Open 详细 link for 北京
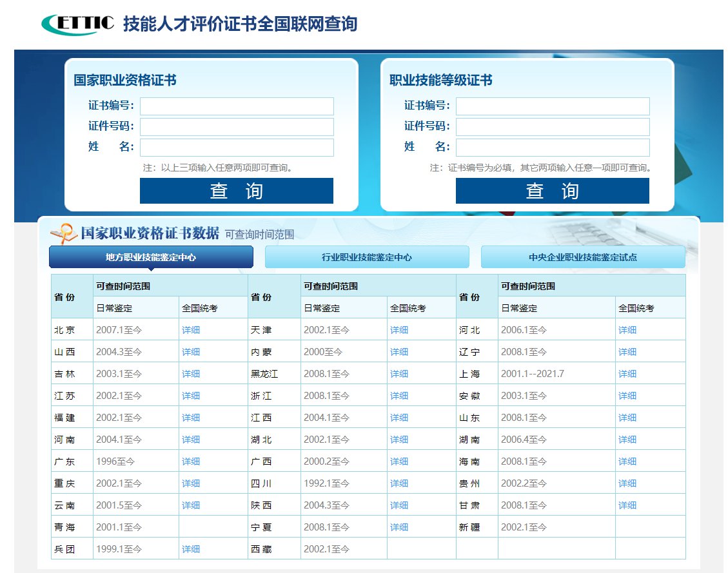Image resolution: width=728 pixels, height=573 pixels. 191,330
